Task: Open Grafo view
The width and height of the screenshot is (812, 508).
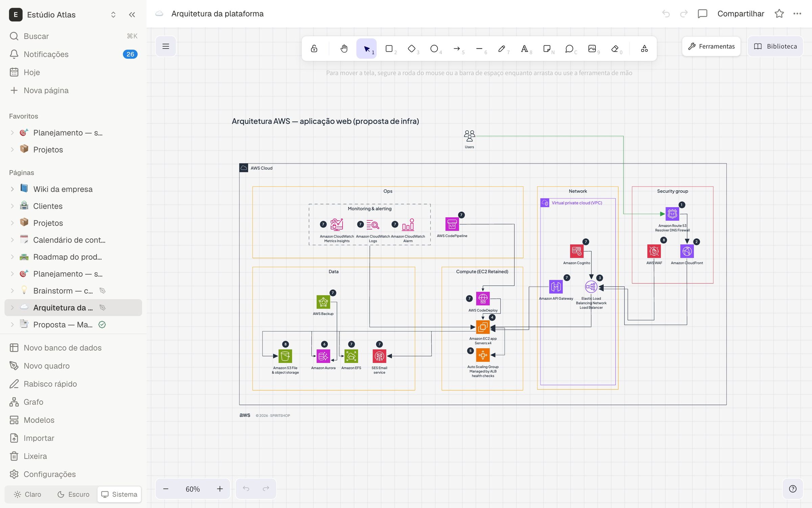Action: [73, 402]
